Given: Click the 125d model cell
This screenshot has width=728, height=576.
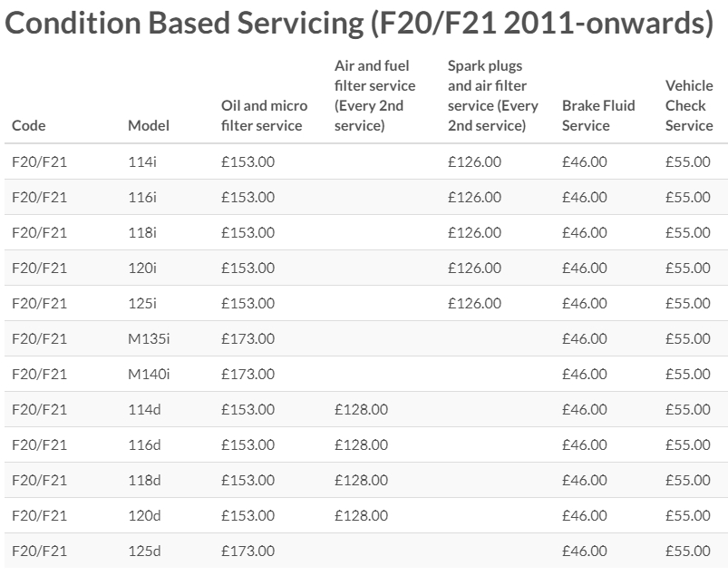Looking at the screenshot, I should click(x=144, y=551).
